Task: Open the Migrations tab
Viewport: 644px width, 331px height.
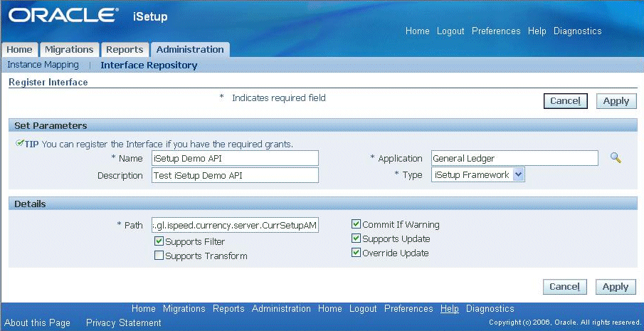Action: [69, 50]
